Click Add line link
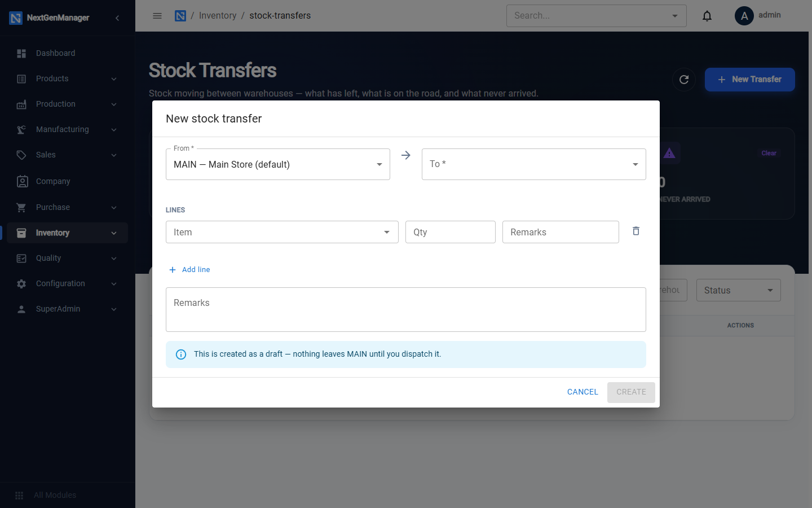 click(189, 270)
